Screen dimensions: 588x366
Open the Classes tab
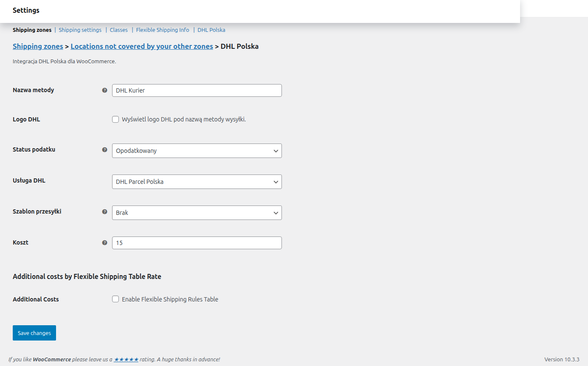point(118,30)
